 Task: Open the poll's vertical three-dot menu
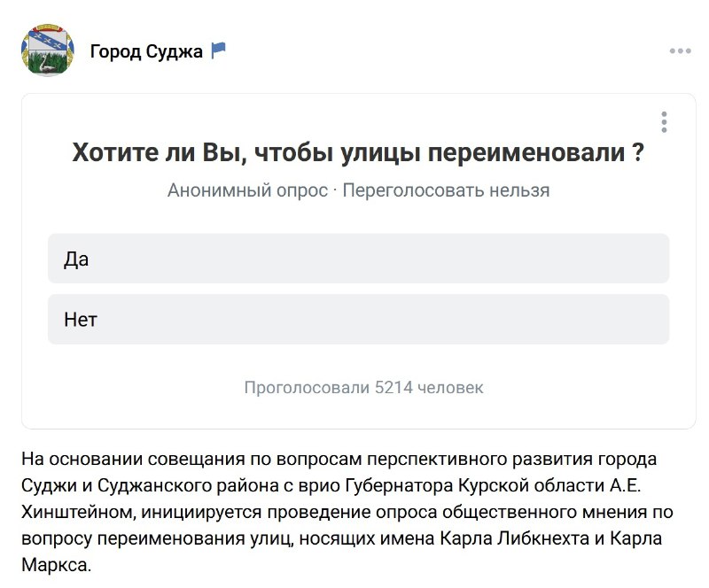(x=664, y=122)
